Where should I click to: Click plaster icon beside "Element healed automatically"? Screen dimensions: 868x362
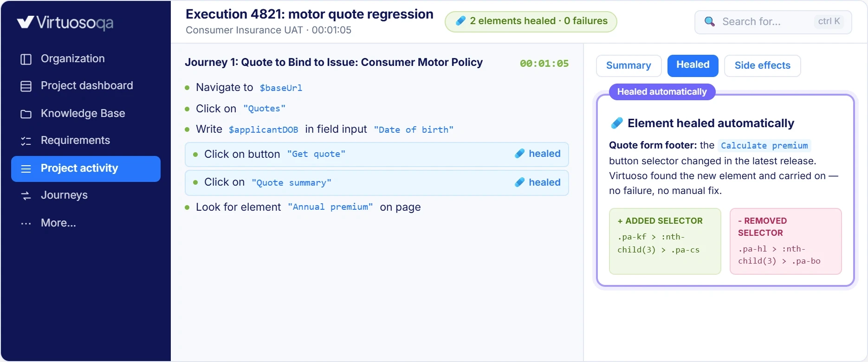[x=616, y=123]
